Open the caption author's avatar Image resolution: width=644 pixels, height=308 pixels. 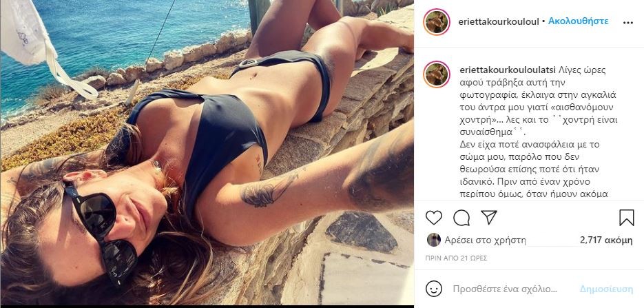click(x=437, y=74)
